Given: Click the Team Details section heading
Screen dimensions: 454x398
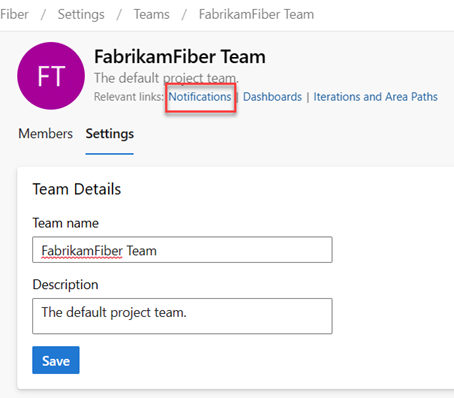Looking at the screenshot, I should click(x=77, y=189).
